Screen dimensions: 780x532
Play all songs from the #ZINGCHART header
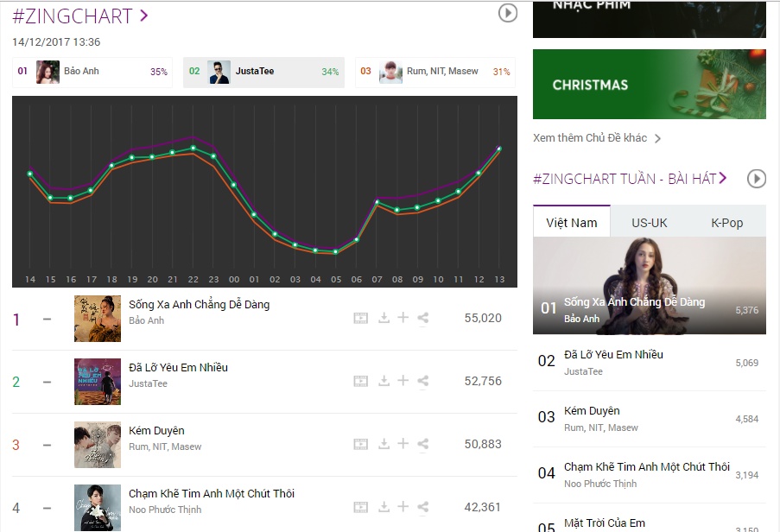[x=508, y=13]
